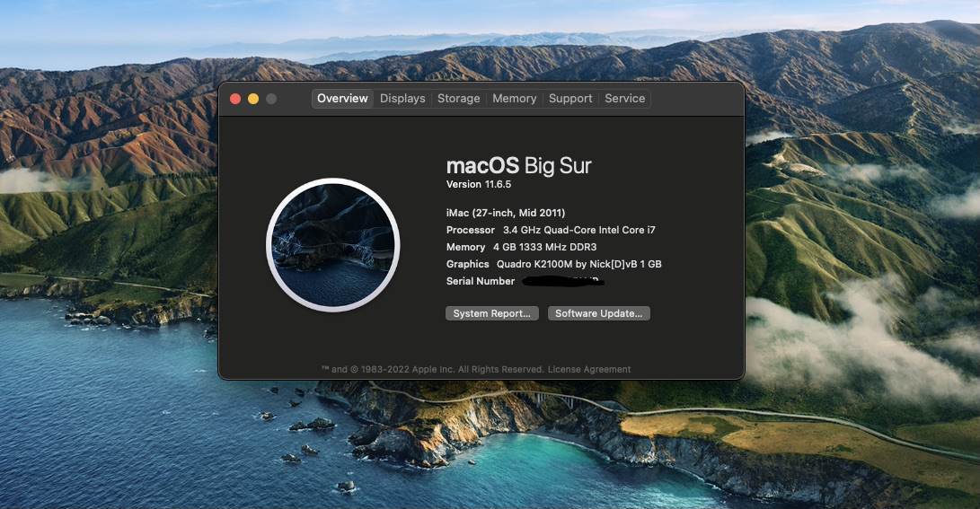980x509 pixels.
Task: Click the Version 11.6.5 text
Action: pyautogui.click(x=479, y=184)
